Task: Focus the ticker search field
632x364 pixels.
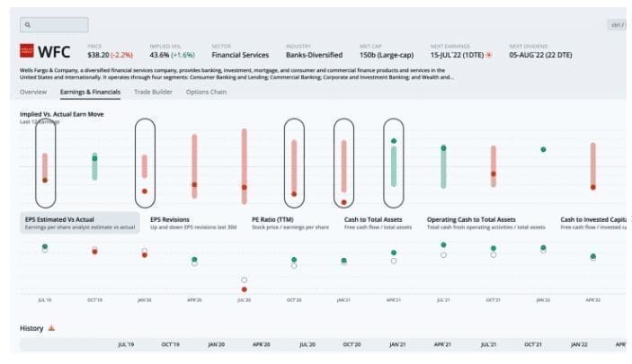Action: click(x=56, y=25)
